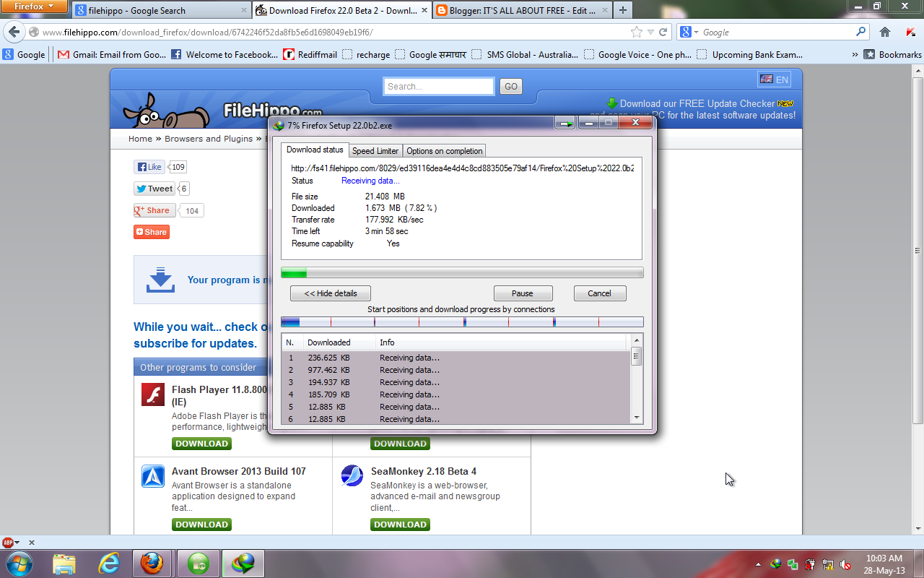Open the EN language selector
This screenshot has height=578, width=924.
click(774, 79)
